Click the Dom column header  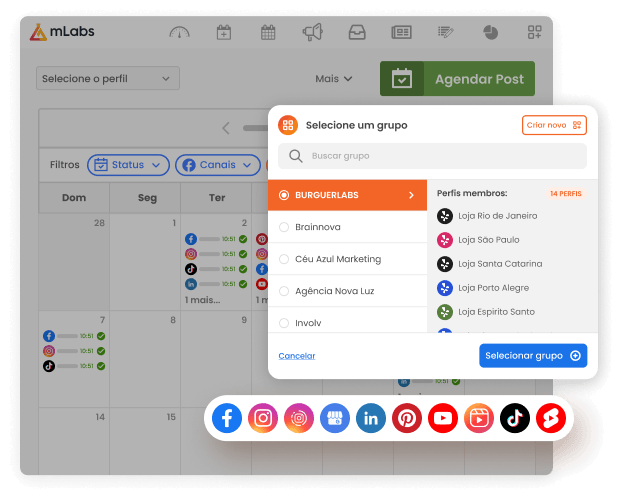click(74, 197)
